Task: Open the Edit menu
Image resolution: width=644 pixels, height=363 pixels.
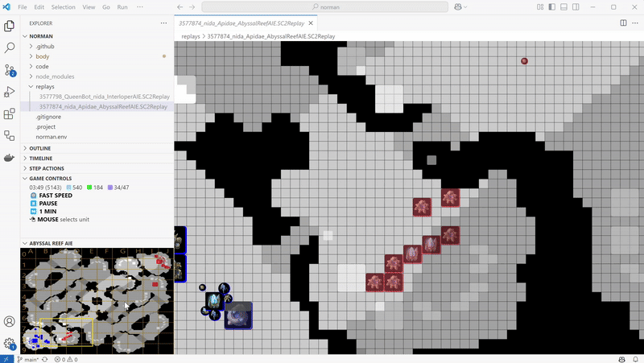Action: pyautogui.click(x=39, y=7)
